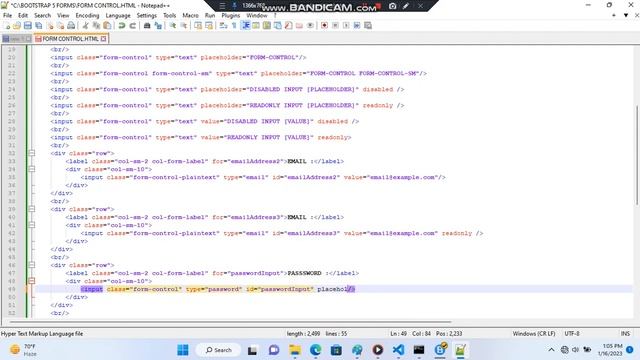This screenshot has height=360, width=640.
Task: Close the FORM CONTROL.HTML tab
Action: tap(104, 39)
